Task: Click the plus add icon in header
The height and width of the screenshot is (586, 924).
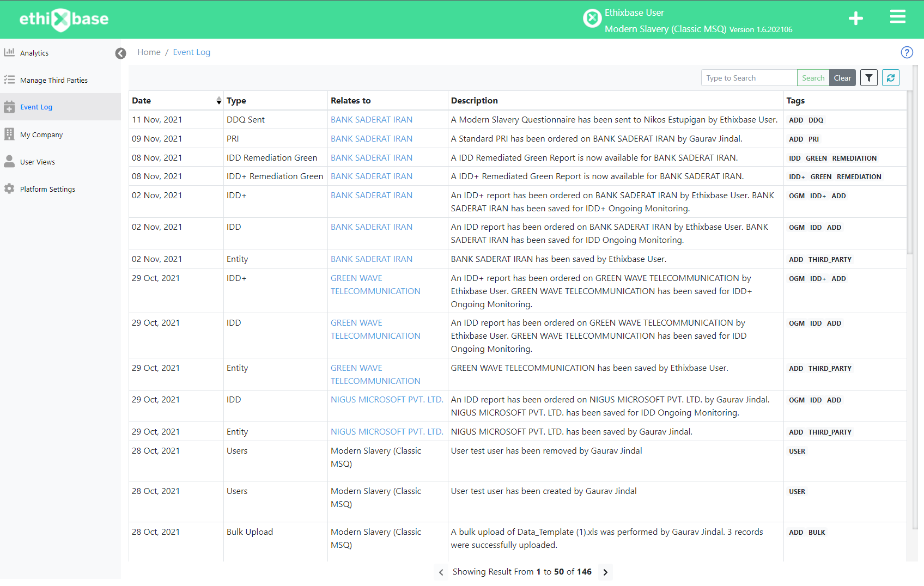Action: click(856, 19)
